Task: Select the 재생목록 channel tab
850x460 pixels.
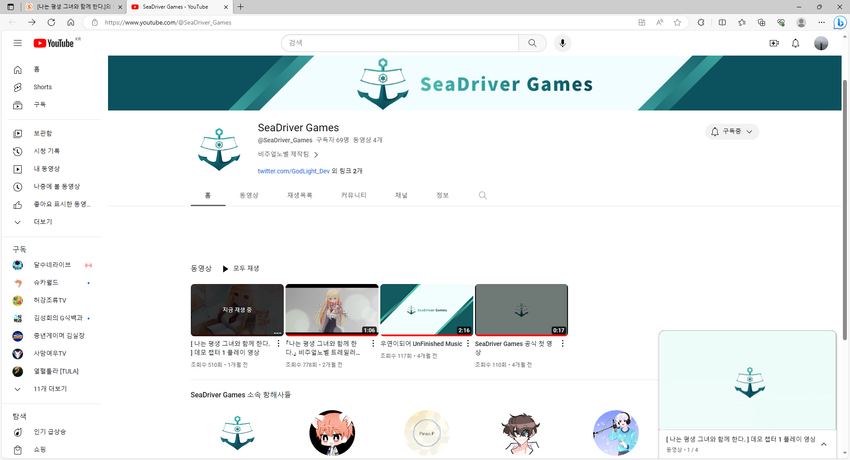Action: pos(299,195)
